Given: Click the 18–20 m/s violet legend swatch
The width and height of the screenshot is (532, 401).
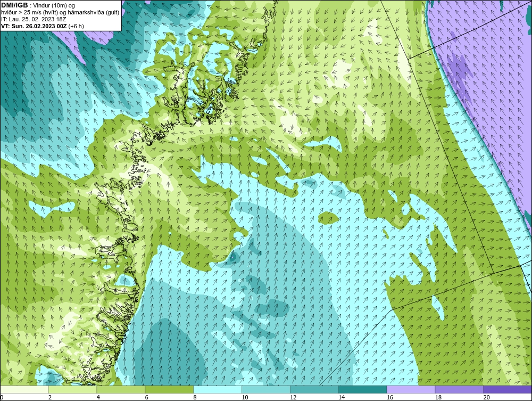Looking at the screenshot, I should 460,389.
